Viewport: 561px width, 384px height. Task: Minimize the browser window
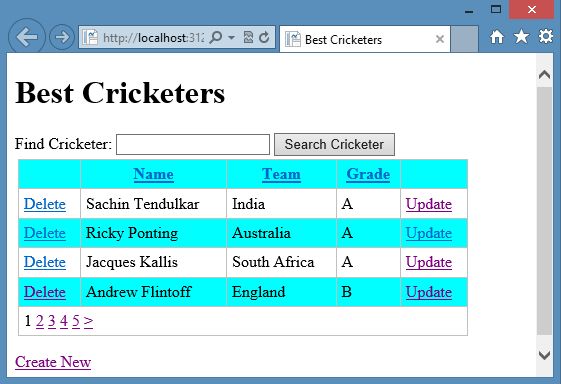point(469,11)
